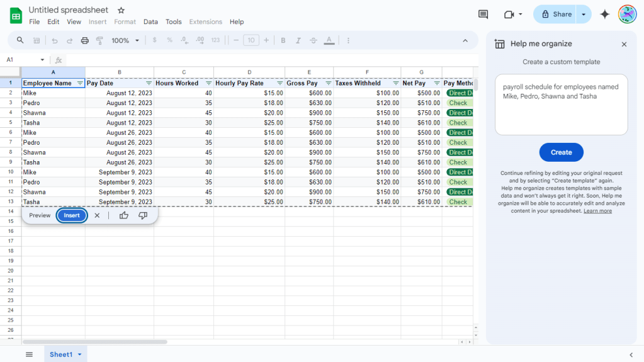Open Pay Date column filter
The height and width of the screenshot is (362, 644).
coord(149,83)
